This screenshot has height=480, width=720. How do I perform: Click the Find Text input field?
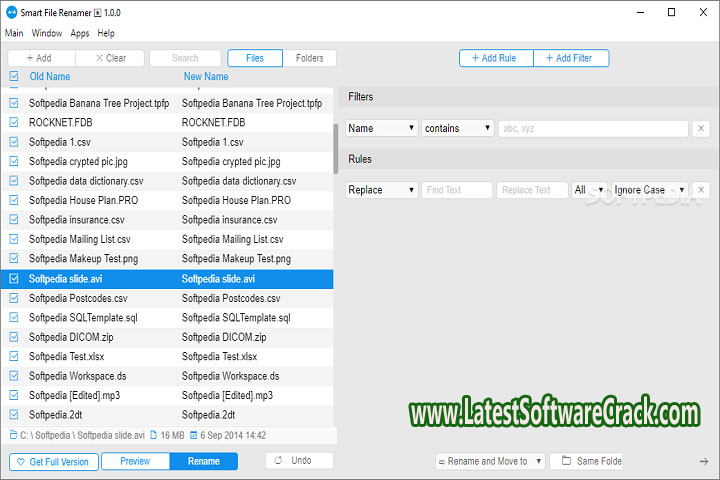tap(457, 190)
